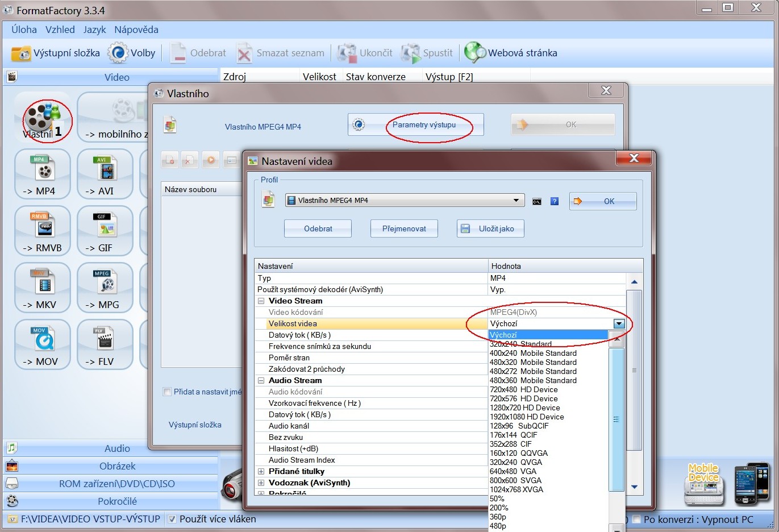Click the Uložit jako button
The height and width of the screenshot is (532, 779).
tap(490, 228)
